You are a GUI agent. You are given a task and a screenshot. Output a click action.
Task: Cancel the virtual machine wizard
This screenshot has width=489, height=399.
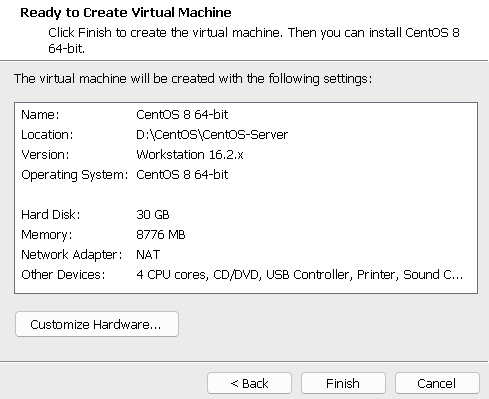click(x=437, y=383)
